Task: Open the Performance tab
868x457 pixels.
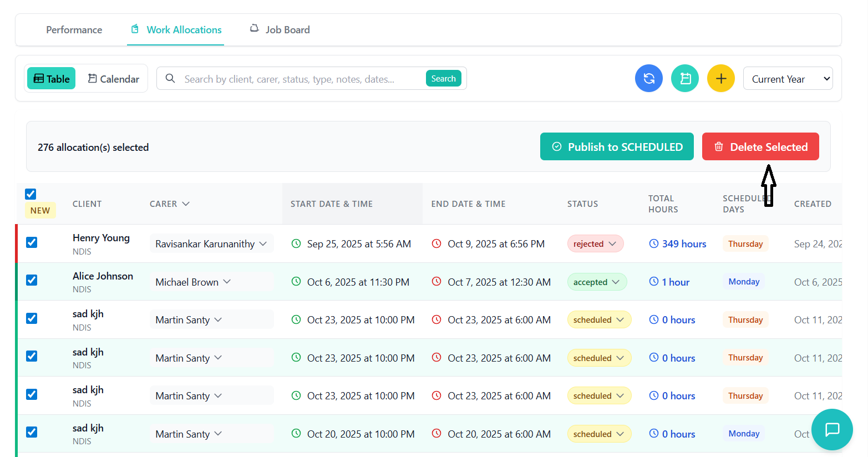Action: click(74, 30)
